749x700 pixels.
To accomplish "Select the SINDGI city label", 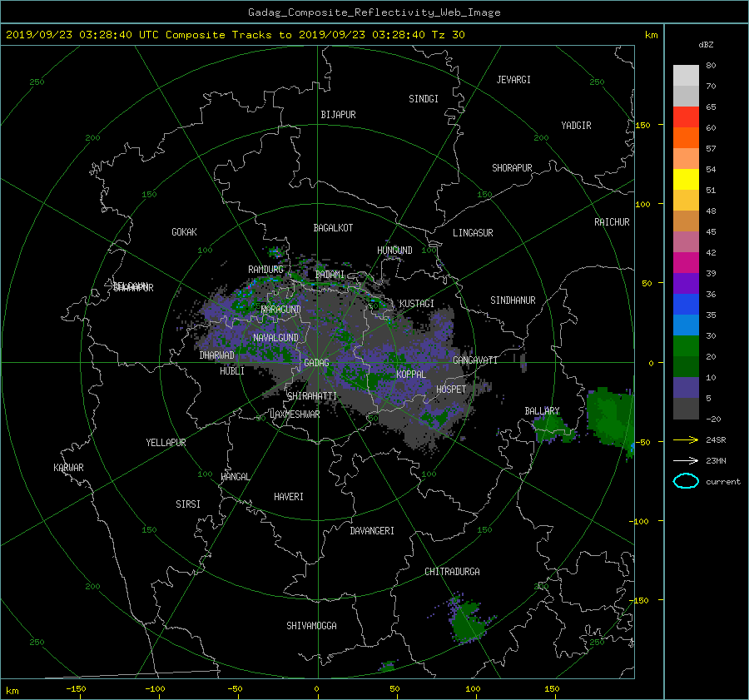I will [424, 99].
